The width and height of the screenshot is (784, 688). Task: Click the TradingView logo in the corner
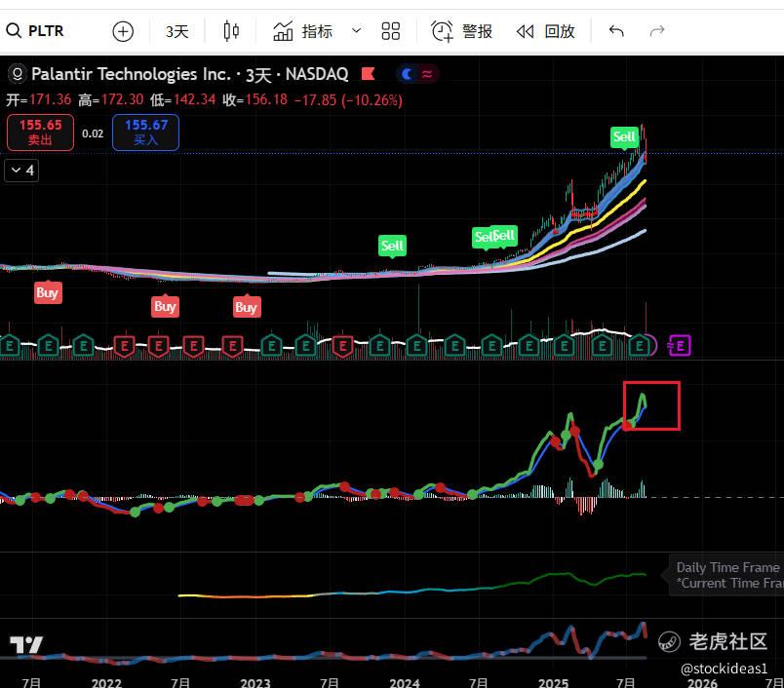pyautogui.click(x=26, y=644)
